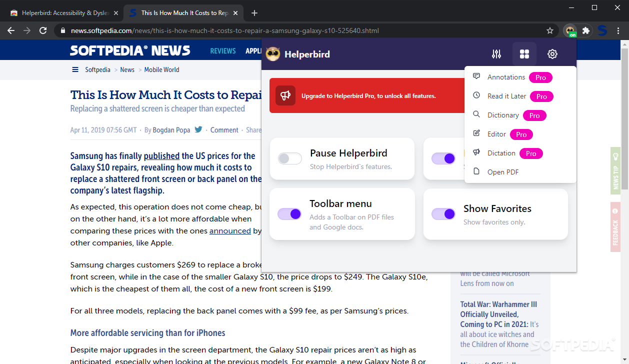Reload the current page

[43, 30]
